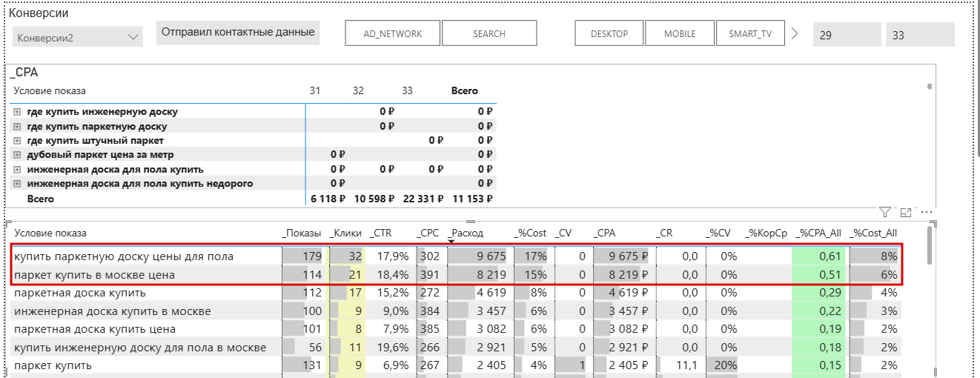Open the more options ellipsis menu
This screenshot has height=378, width=980.
pyautogui.click(x=925, y=212)
